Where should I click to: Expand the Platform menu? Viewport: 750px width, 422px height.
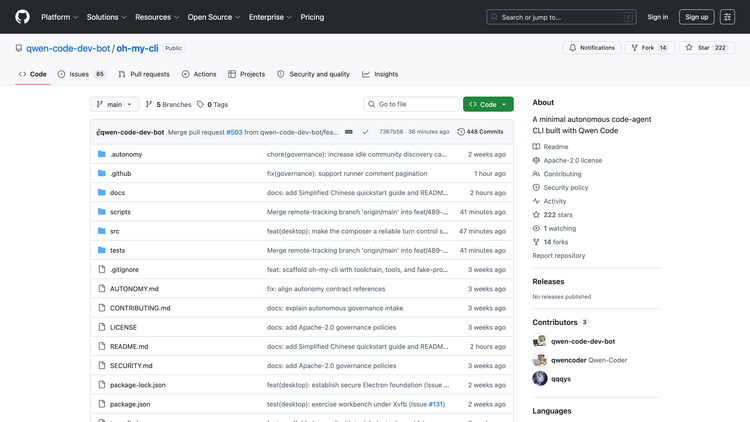point(59,17)
